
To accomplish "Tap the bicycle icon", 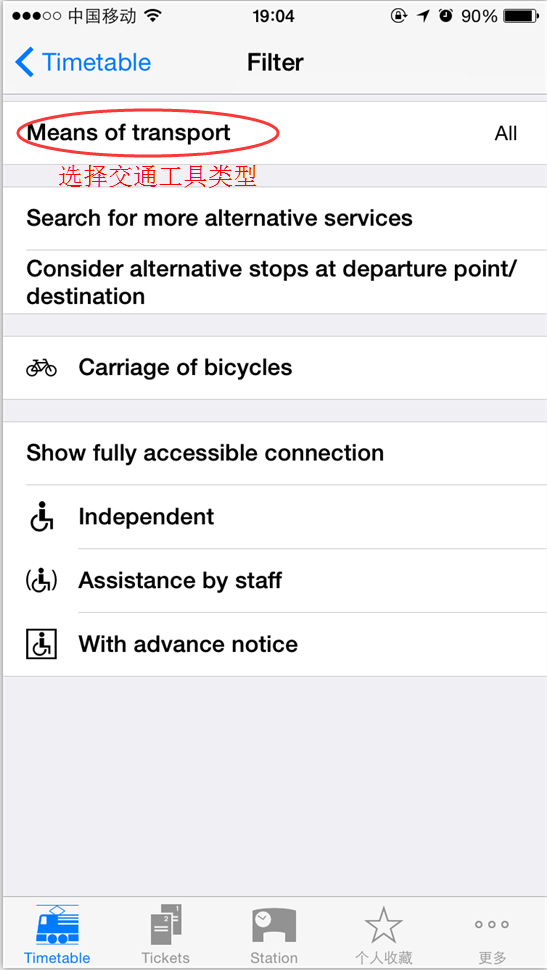I will tap(41, 368).
